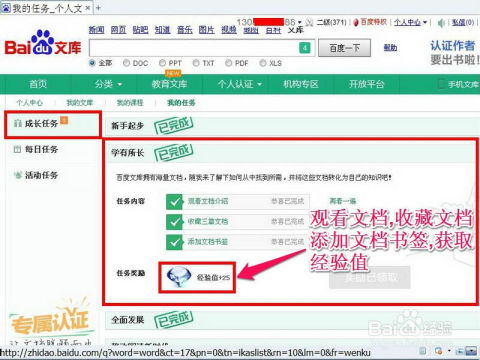Select the PPT file type radio button
Viewport: 480px width, 360px height.
(162, 63)
